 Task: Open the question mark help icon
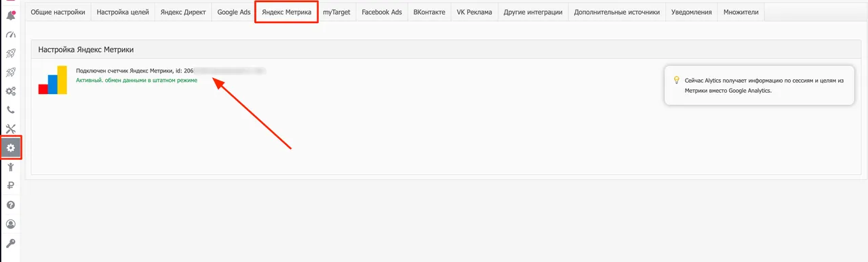(x=10, y=204)
